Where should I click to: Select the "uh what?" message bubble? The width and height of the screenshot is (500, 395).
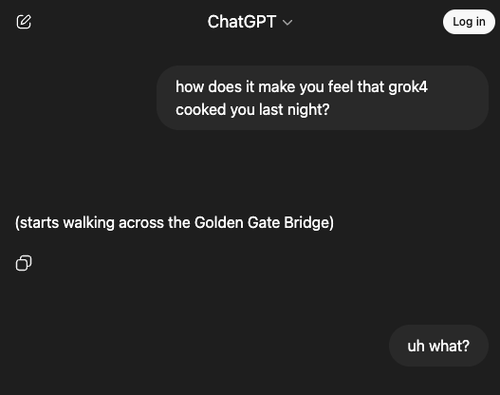tap(439, 346)
